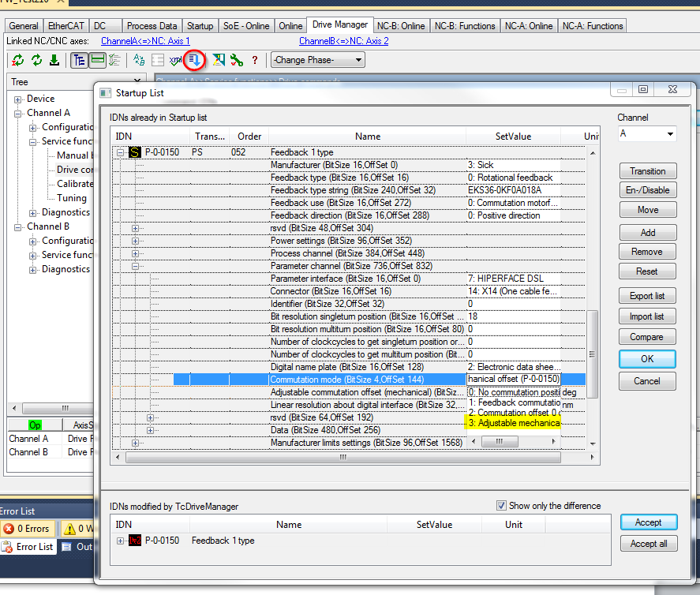Expand the Data (BitSize 480) row
700x595 pixels.
point(151,430)
